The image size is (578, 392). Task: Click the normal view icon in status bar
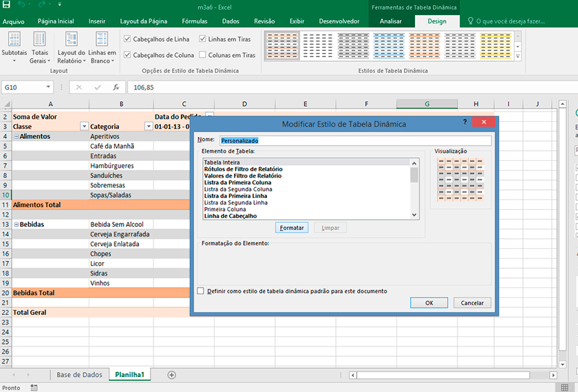pyautogui.click(x=564, y=388)
